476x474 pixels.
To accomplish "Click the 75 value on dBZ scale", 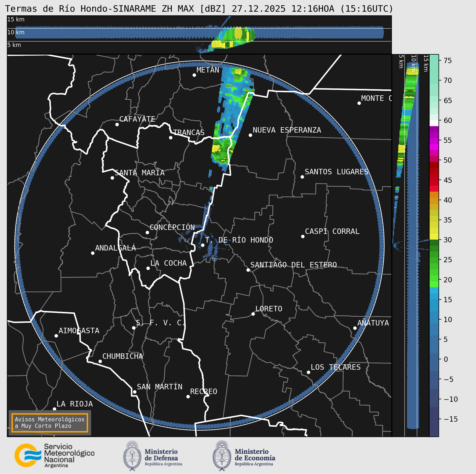I will click(x=448, y=61).
